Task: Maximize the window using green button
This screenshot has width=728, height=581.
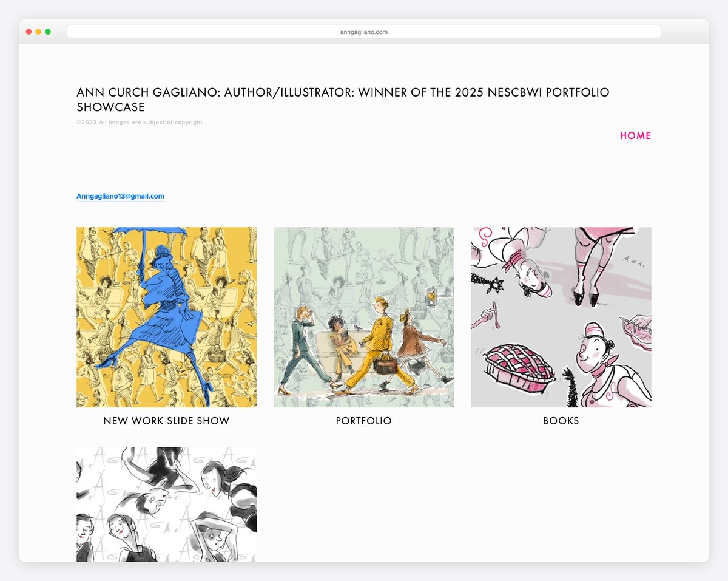Action: click(x=48, y=32)
